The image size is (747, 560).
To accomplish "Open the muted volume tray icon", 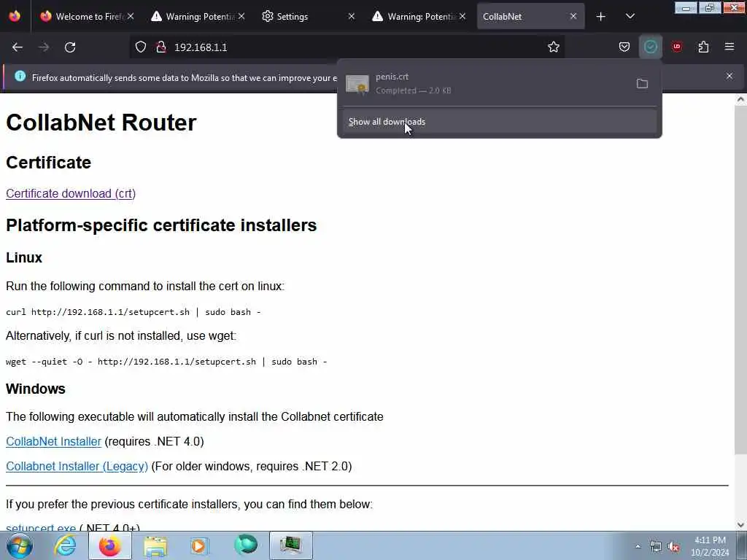I will click(x=673, y=547).
